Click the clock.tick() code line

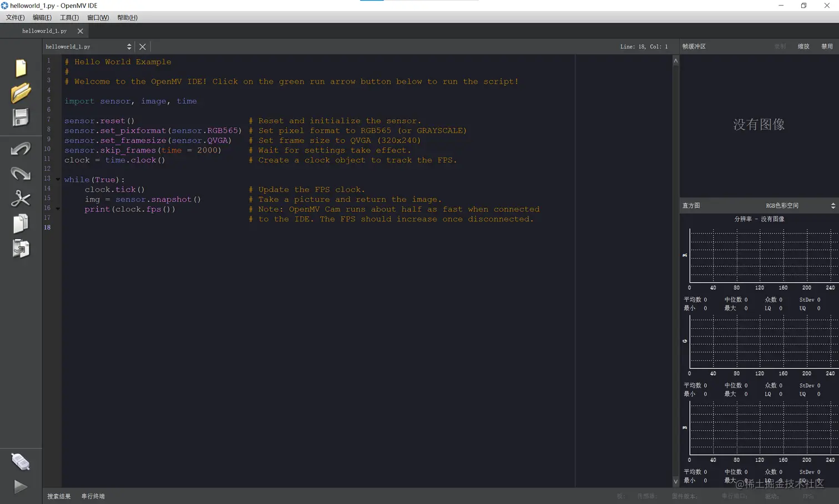(114, 190)
